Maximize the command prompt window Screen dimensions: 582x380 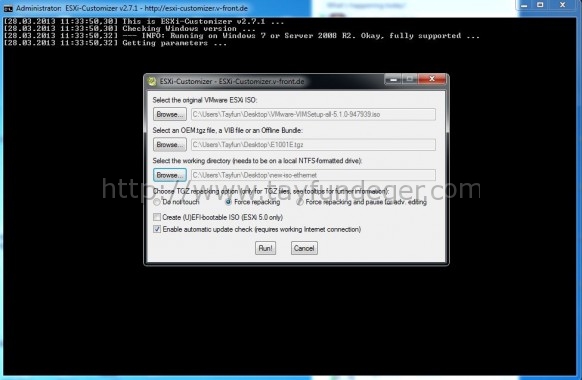[540, 5]
